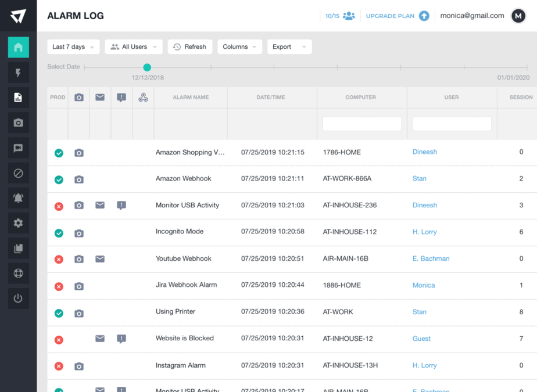Viewport: 537px width, 392px height.
Task: Click the power logout sidebar icon
Action: pos(18,299)
